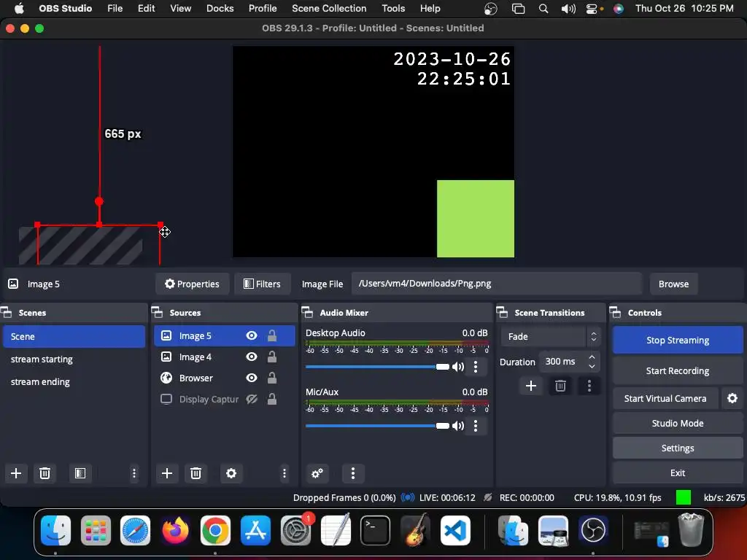Open Visual Studio Code from Dock

[455, 530]
